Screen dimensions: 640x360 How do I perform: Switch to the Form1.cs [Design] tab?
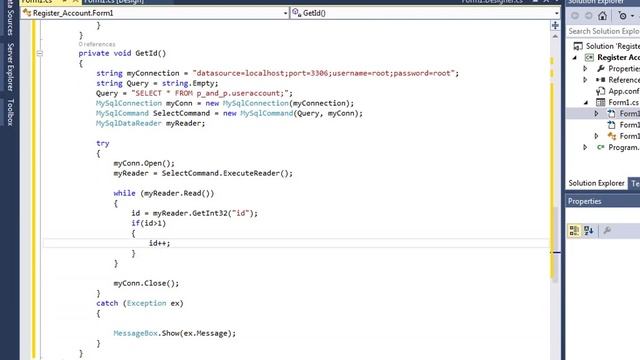114,2
